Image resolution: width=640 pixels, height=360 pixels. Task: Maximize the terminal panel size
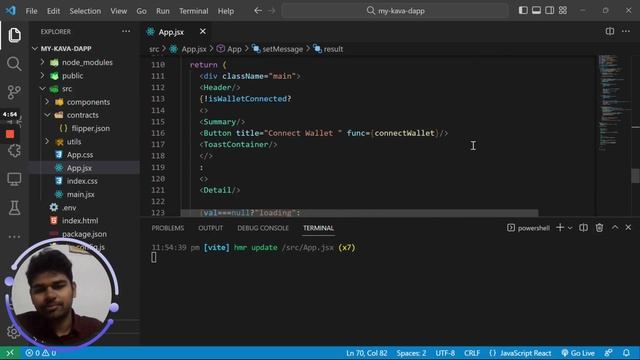click(615, 227)
